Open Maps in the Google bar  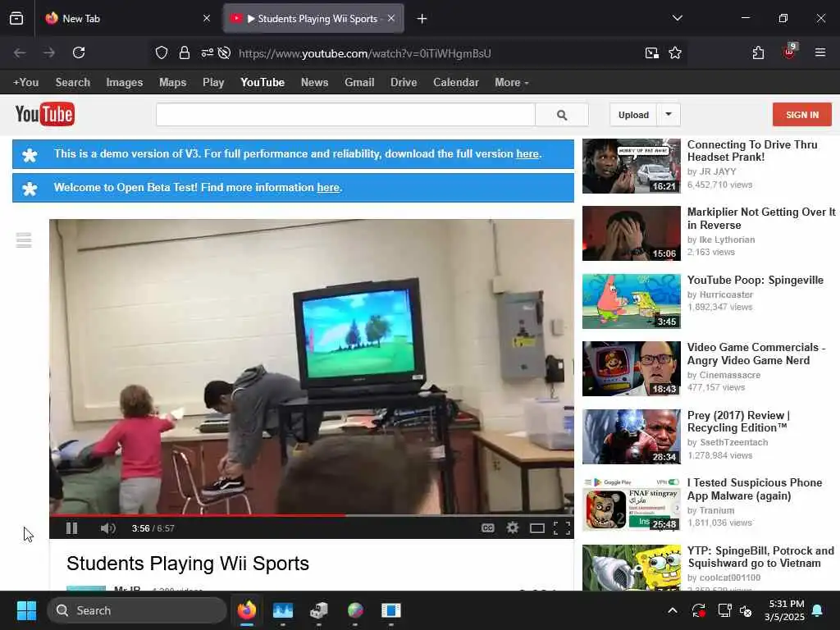(x=172, y=83)
